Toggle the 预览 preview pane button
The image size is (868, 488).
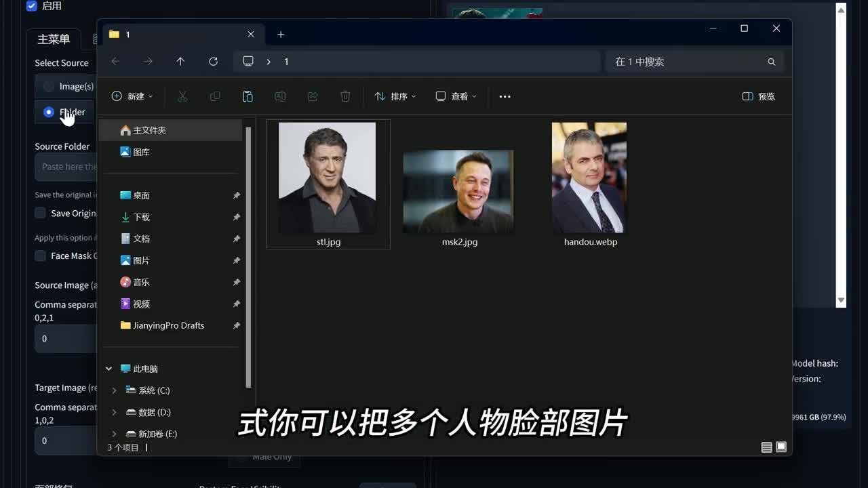pos(759,96)
